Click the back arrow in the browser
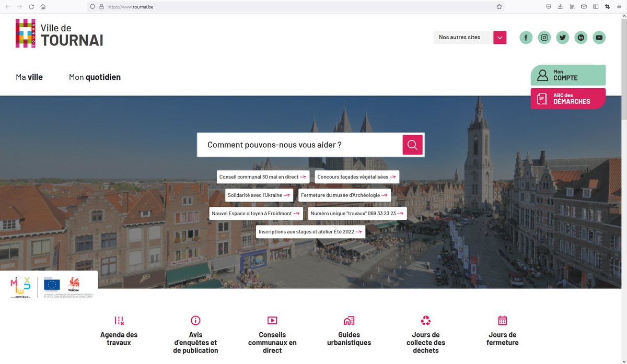Screen dimensions: 627x364 (x=8, y=7)
